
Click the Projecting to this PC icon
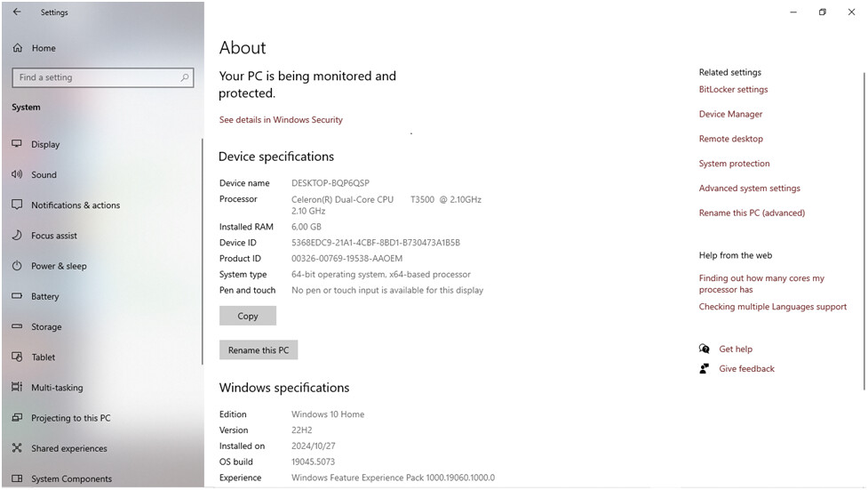(17, 417)
